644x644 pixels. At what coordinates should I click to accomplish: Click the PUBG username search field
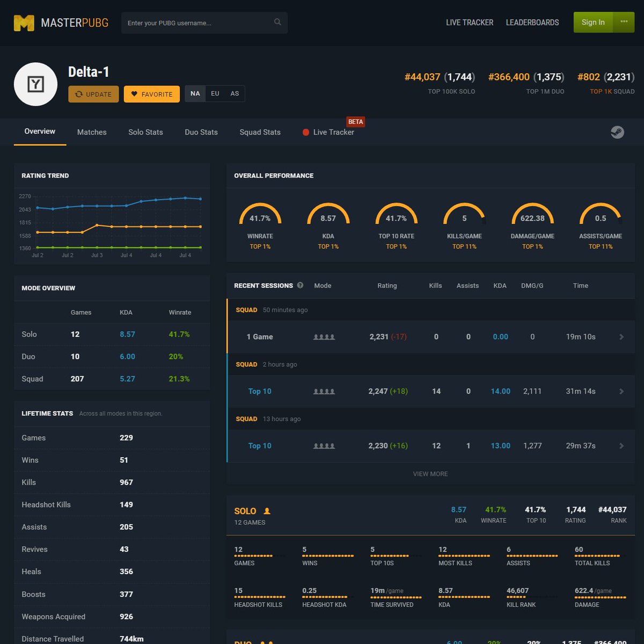click(x=204, y=23)
